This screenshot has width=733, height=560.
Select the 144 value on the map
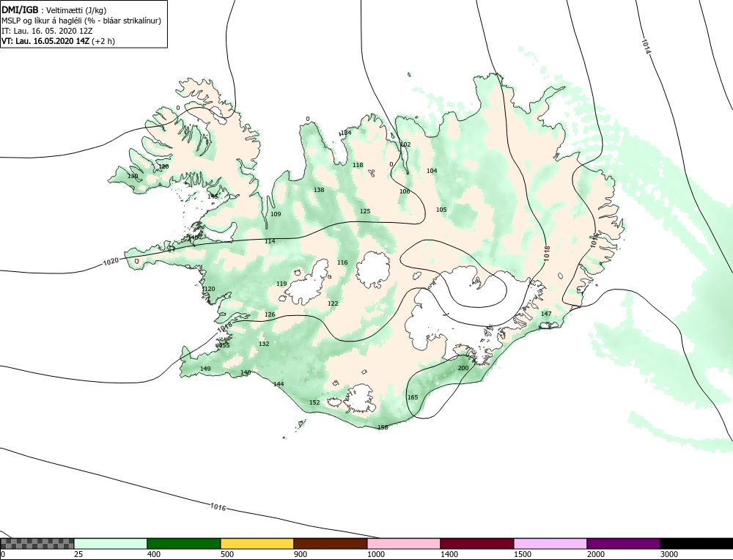pyautogui.click(x=279, y=384)
